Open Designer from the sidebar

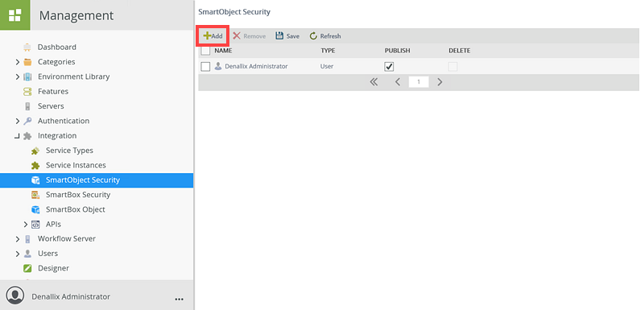point(53,268)
